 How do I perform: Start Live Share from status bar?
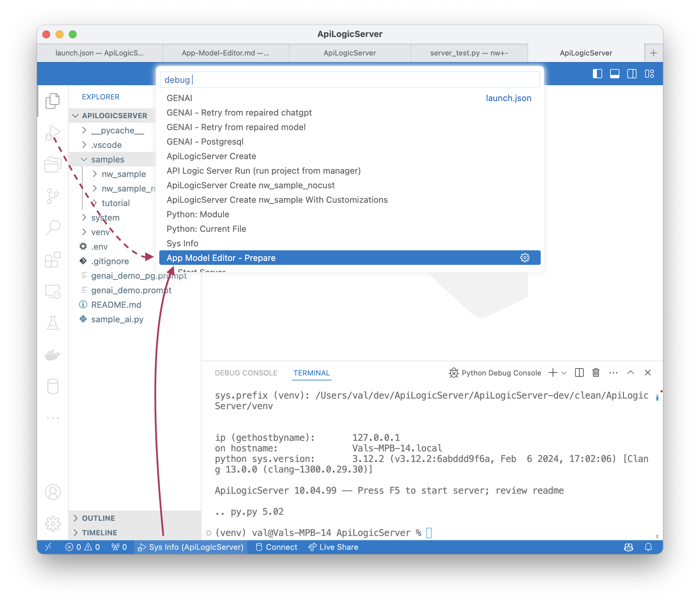click(x=333, y=547)
